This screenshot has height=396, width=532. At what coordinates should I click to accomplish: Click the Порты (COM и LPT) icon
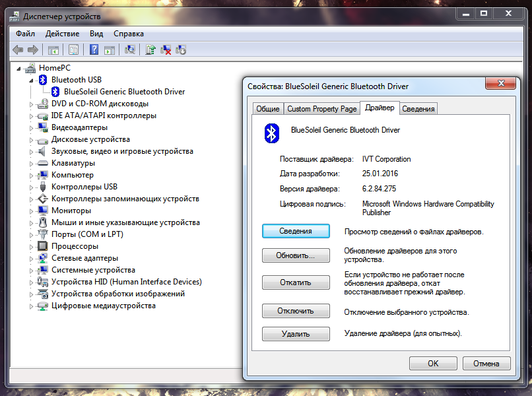click(43, 234)
